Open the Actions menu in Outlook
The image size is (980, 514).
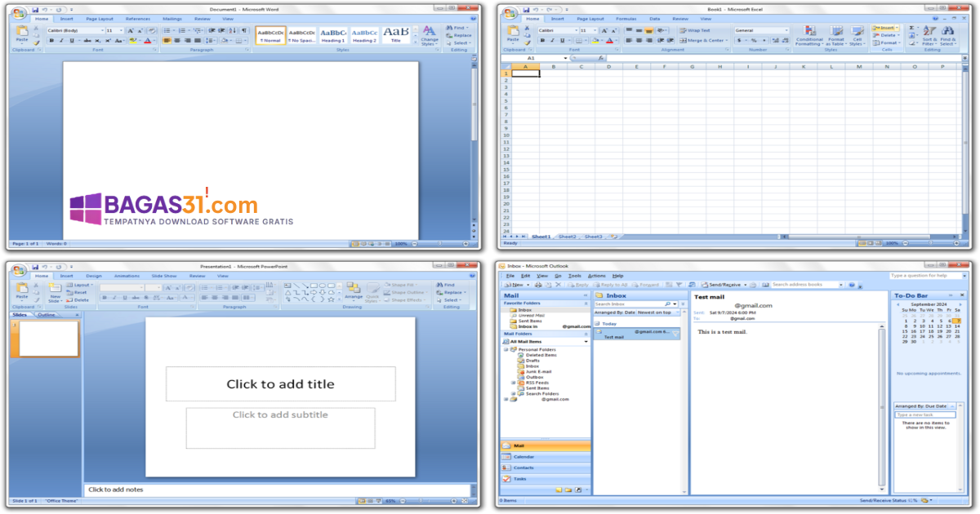pyautogui.click(x=597, y=276)
